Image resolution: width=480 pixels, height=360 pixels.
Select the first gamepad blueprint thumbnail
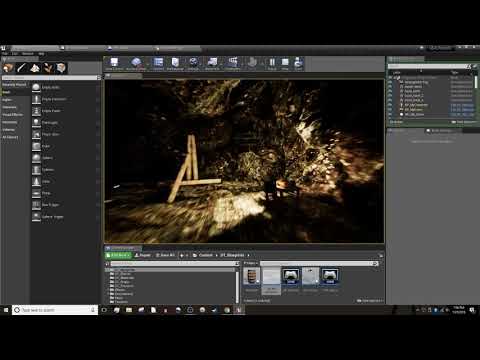click(x=291, y=277)
